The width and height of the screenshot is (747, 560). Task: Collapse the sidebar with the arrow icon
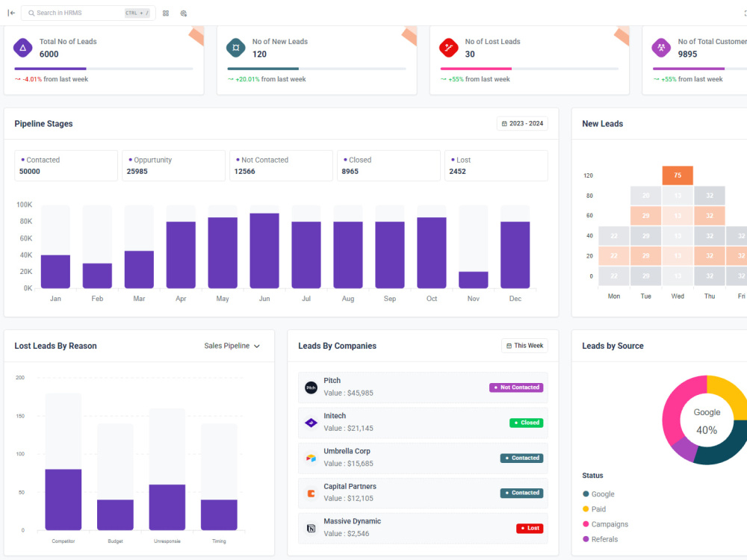[11, 13]
